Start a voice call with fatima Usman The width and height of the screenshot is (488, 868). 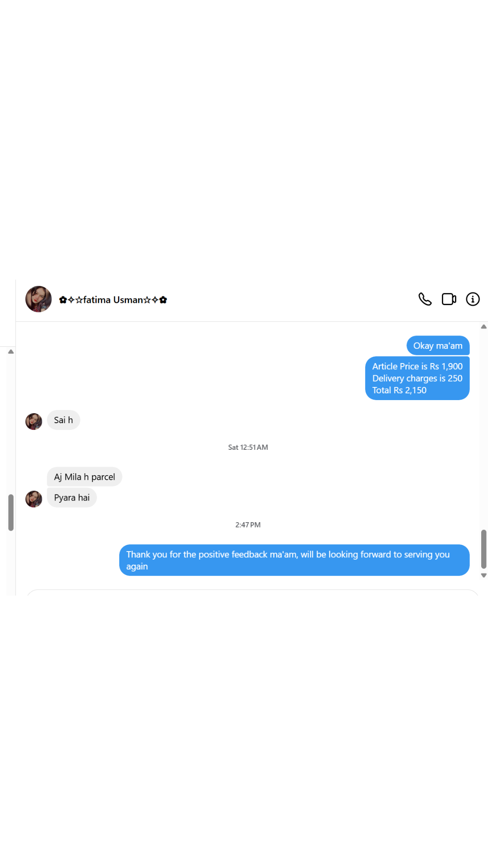pos(425,299)
